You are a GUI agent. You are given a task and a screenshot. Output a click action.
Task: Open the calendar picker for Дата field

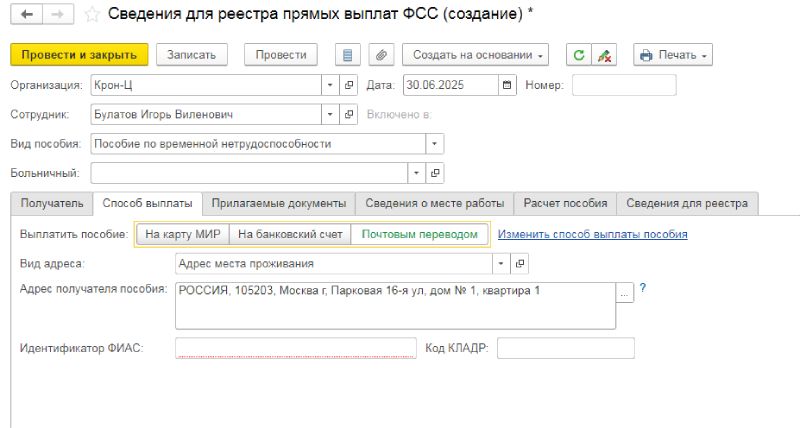[x=508, y=85]
